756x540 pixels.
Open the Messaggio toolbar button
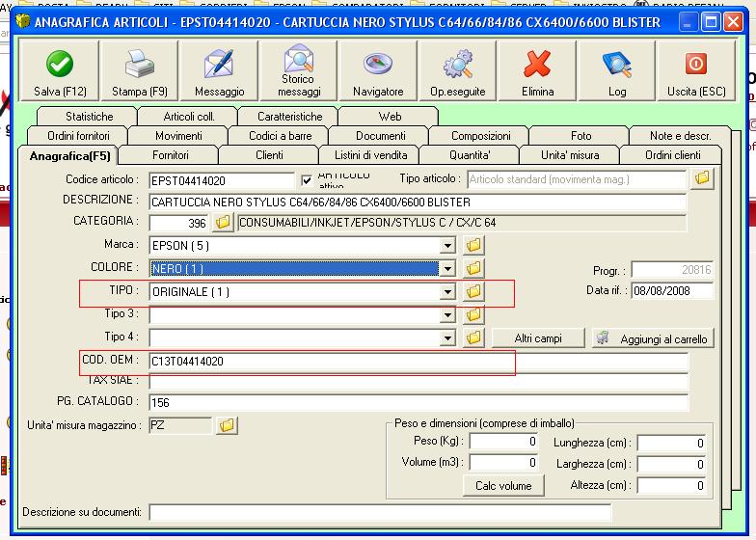coord(219,71)
